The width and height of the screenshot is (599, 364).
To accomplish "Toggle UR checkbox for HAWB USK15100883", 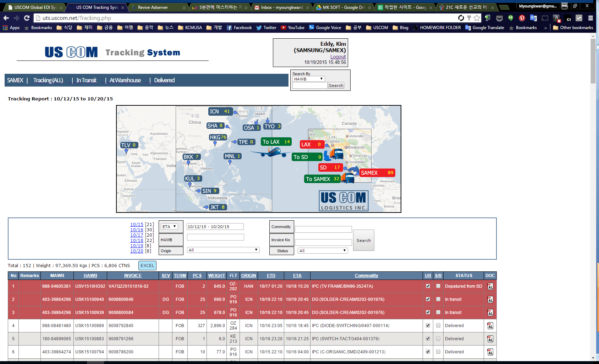I will pyautogui.click(x=428, y=338).
